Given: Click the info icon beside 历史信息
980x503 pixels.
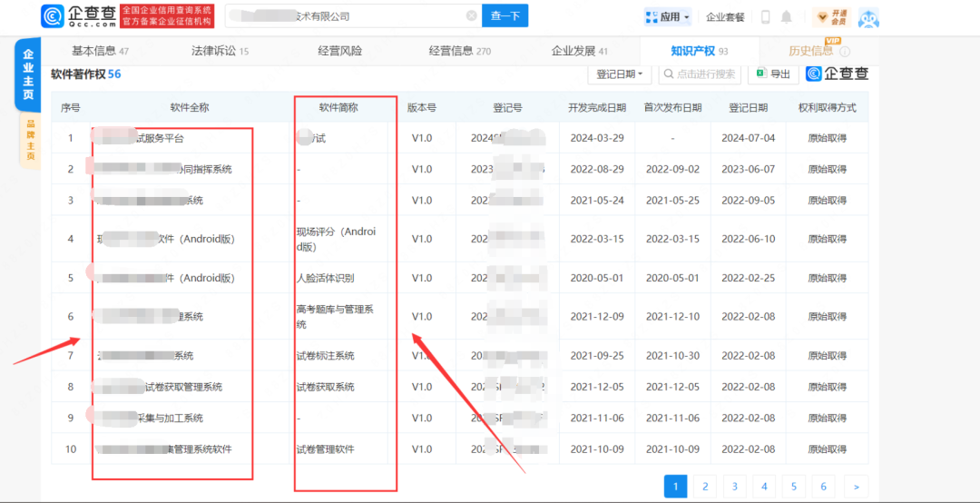Looking at the screenshot, I should 845,52.
